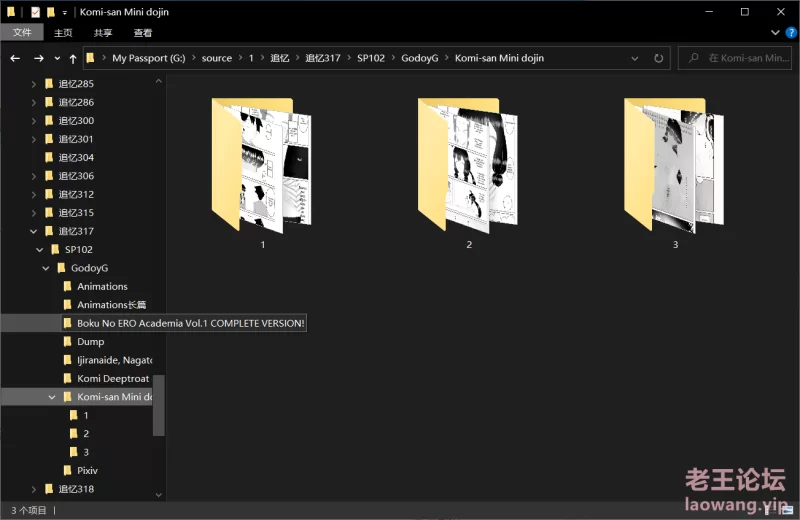Switch to the 共享 (Share) tab
This screenshot has height=520, width=800.
point(103,32)
